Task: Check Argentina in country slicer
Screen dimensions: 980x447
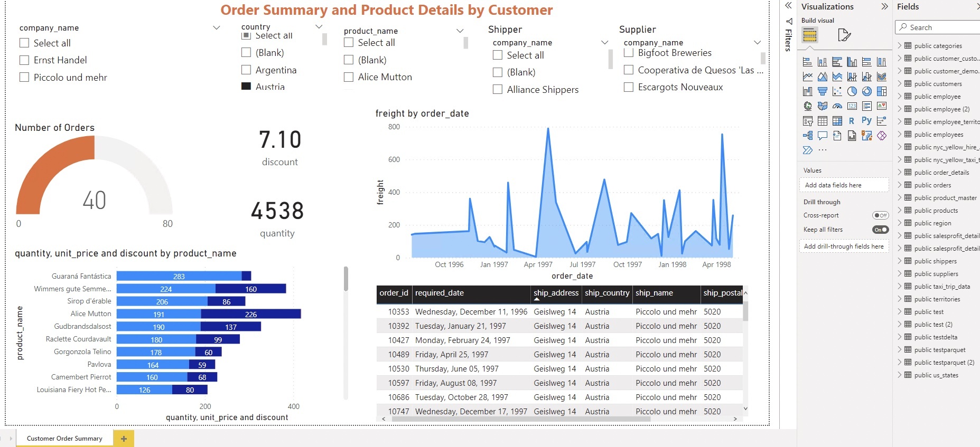Action: (246, 70)
